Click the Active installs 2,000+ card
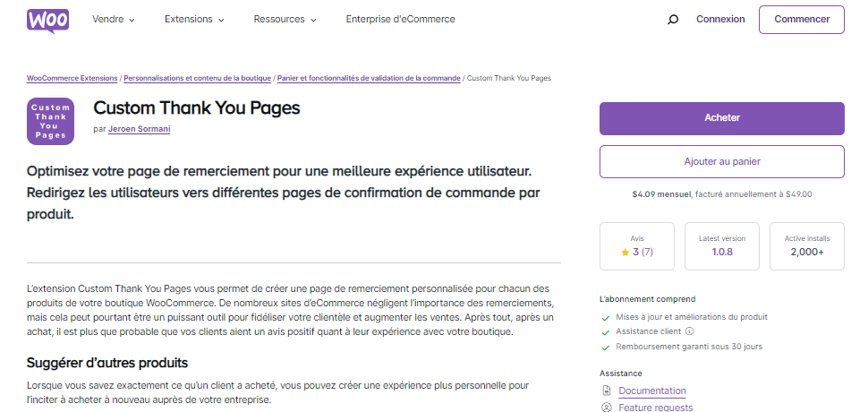Viewport: 868px width, 412px height. pos(807,246)
